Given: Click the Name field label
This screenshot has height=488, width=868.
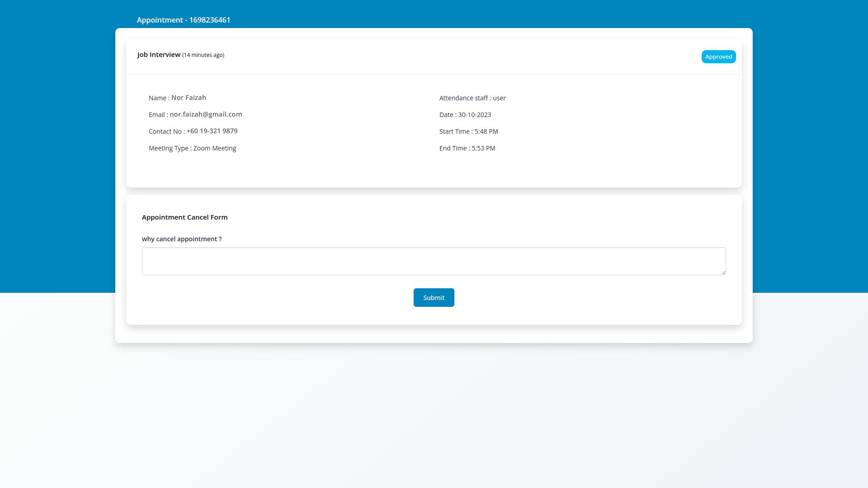Looking at the screenshot, I should pyautogui.click(x=157, y=98).
